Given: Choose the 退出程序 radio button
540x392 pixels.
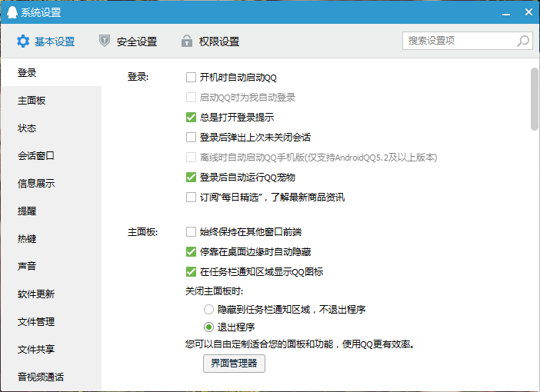Looking at the screenshot, I should [x=208, y=327].
